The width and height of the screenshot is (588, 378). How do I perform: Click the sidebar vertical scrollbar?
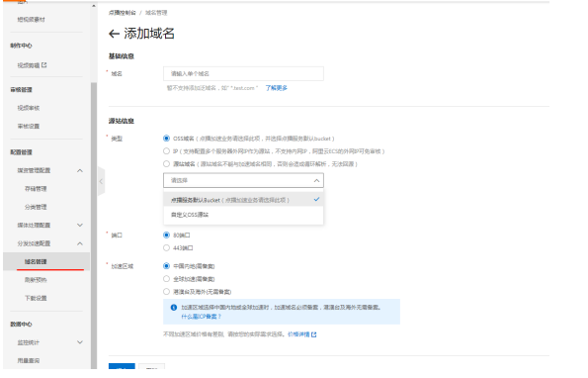(x=94, y=226)
